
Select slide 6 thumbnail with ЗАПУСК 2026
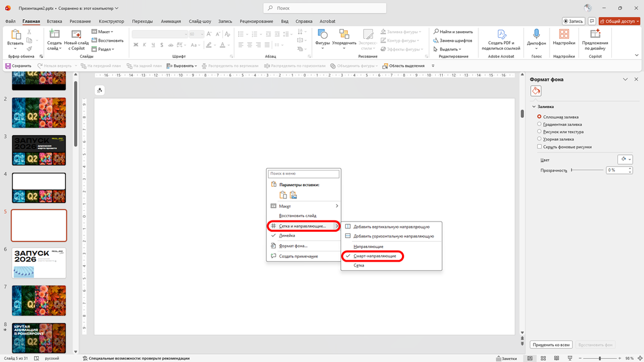(x=39, y=263)
